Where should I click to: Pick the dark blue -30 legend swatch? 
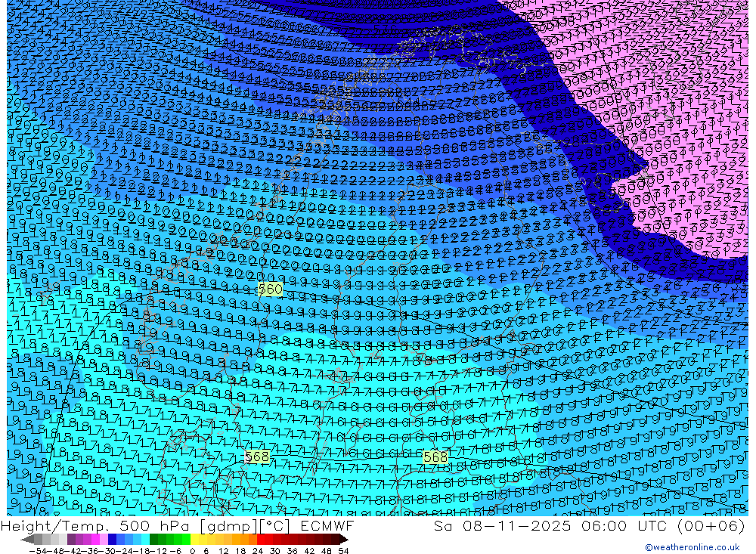112,540
